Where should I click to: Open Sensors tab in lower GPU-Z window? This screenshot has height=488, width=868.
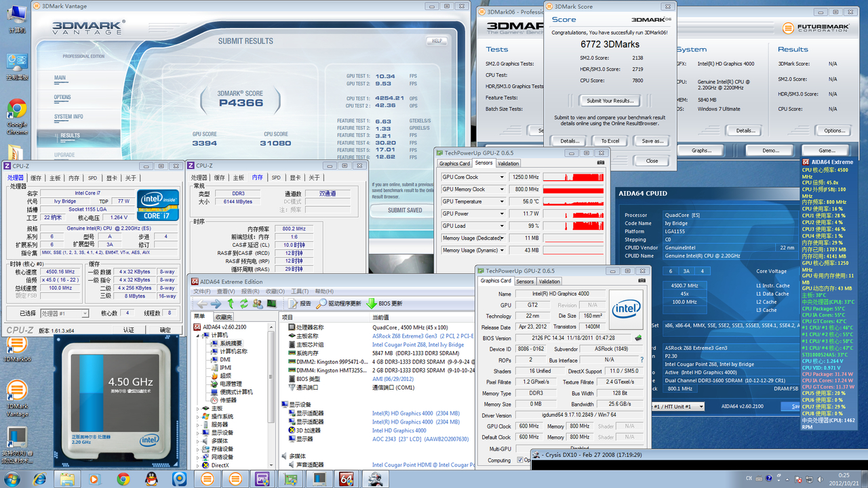click(x=525, y=281)
